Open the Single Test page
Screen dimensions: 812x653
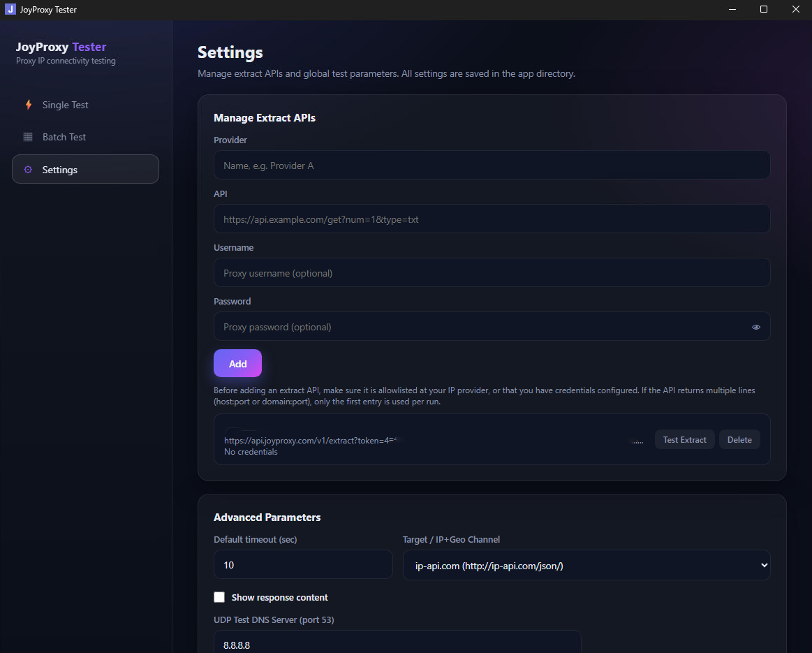click(x=85, y=105)
